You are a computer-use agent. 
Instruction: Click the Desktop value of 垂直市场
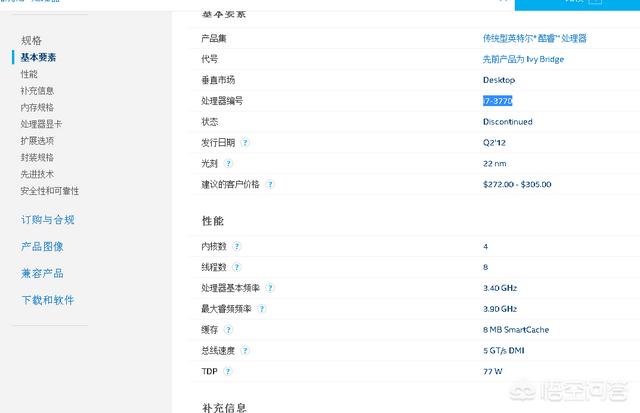pyautogui.click(x=499, y=80)
